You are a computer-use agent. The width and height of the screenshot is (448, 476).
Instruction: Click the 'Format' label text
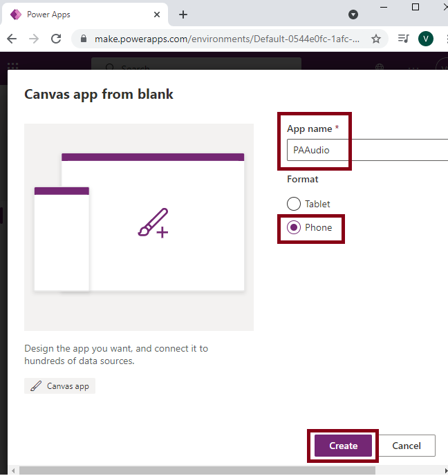coord(303,179)
